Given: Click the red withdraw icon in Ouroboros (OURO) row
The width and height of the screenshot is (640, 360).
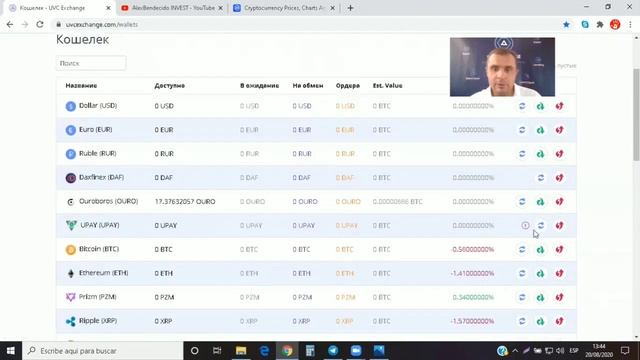Looking at the screenshot, I should [x=560, y=202].
